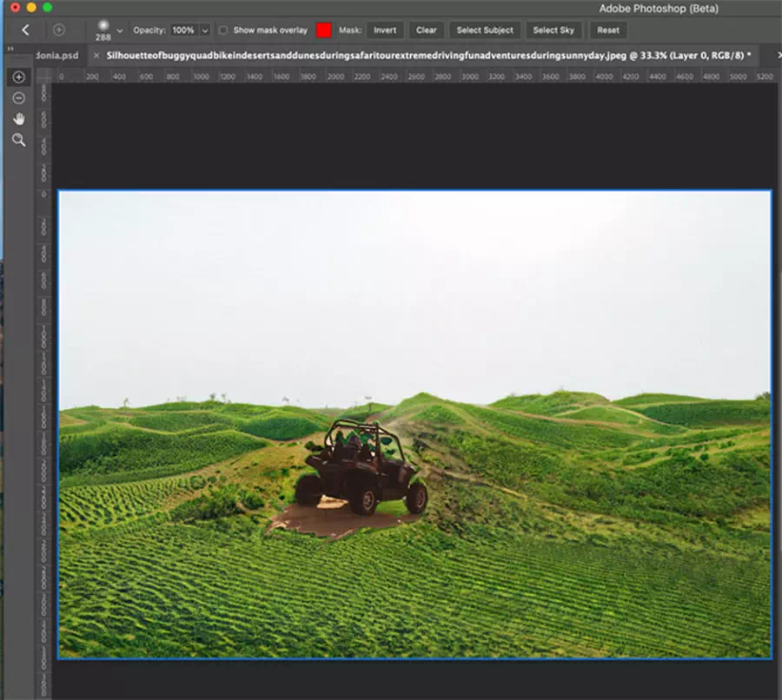The image size is (782, 700).
Task: Select the Hand tool
Action: (19, 119)
